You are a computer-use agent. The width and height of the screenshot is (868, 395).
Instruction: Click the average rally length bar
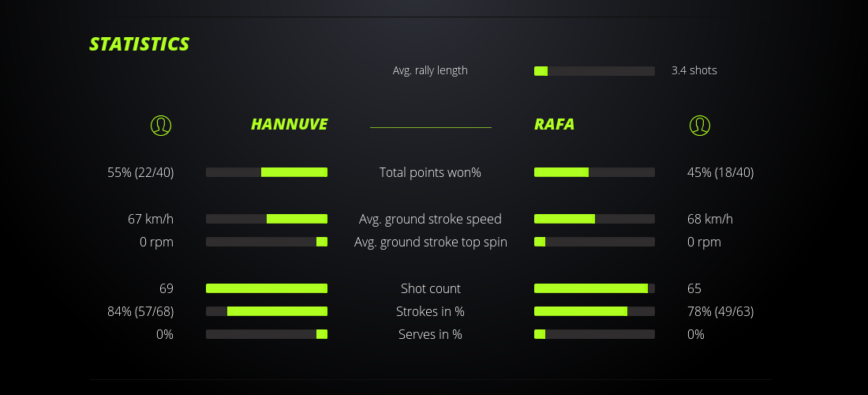click(x=594, y=71)
